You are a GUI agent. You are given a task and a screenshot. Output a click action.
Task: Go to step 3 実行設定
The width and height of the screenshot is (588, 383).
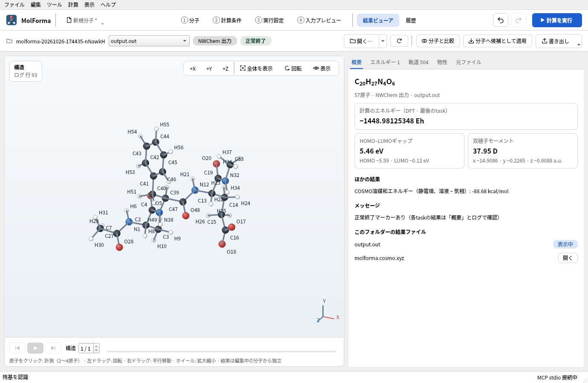[x=269, y=20]
